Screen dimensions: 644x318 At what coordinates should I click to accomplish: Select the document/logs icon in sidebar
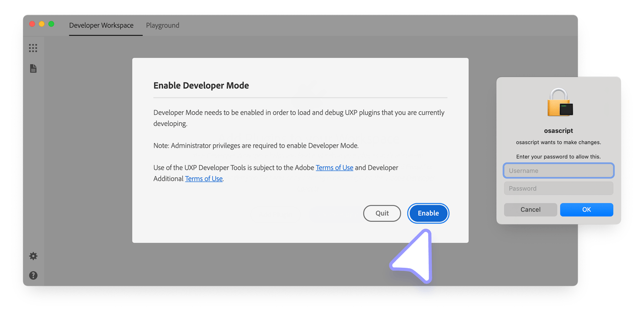pyautogui.click(x=33, y=68)
